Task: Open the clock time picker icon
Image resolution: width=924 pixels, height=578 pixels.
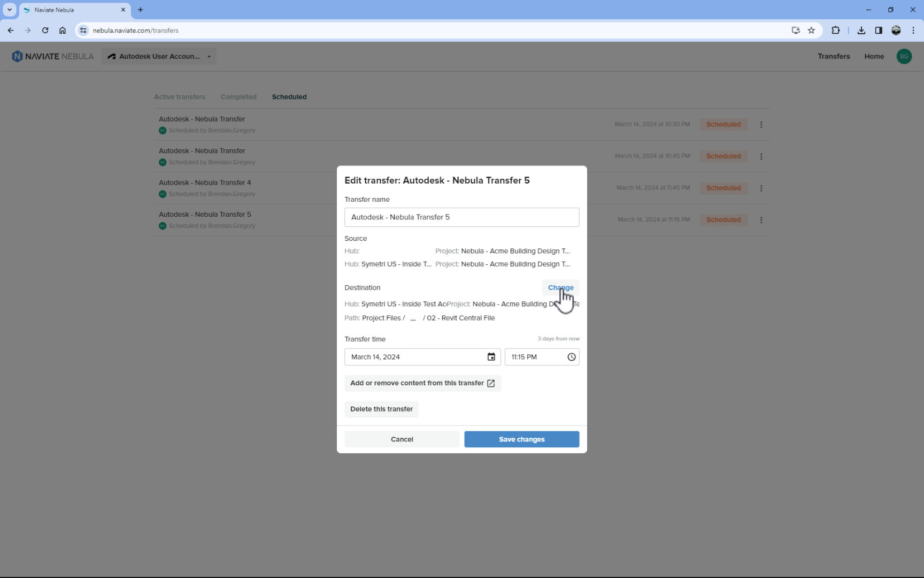Action: click(572, 357)
